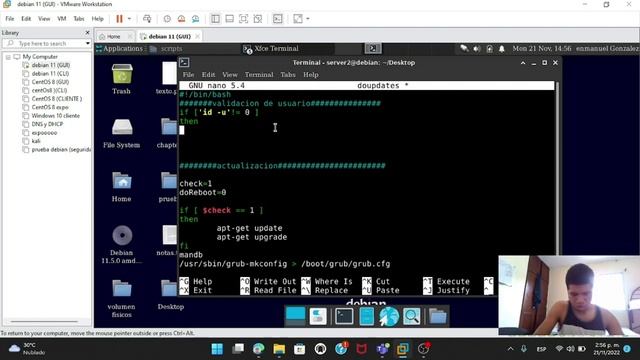This screenshot has height=360, width=640.
Task: Revert the VM to its snapshot
Action: coord(181,19)
